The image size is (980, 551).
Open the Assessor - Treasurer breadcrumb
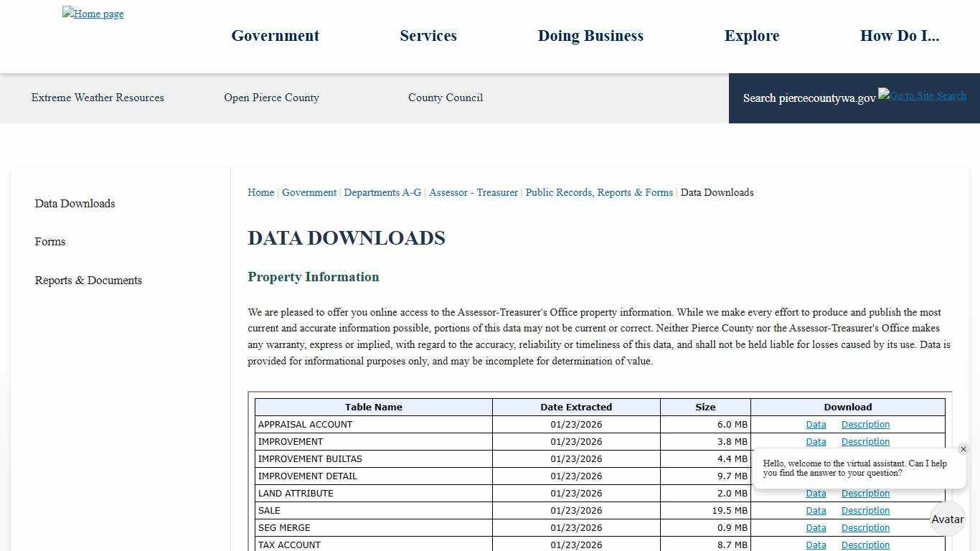[473, 192]
